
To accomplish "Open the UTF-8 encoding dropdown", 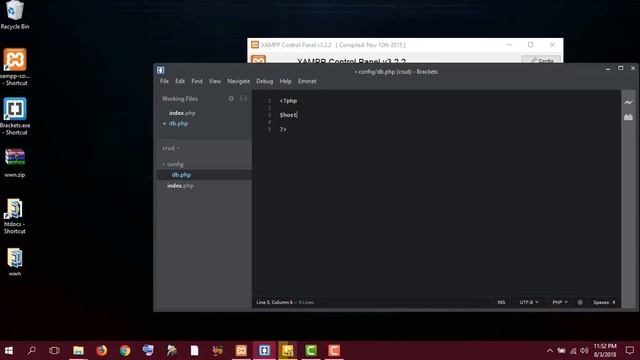I will 529,302.
